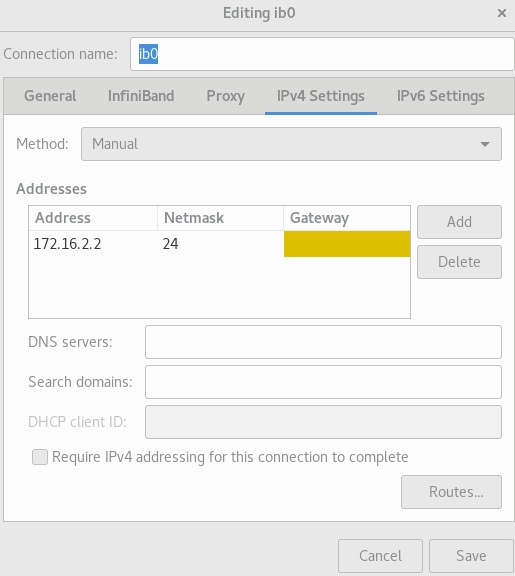Close the Editing ib0 dialog
Image resolution: width=515 pixels, height=576 pixels.
point(501,13)
